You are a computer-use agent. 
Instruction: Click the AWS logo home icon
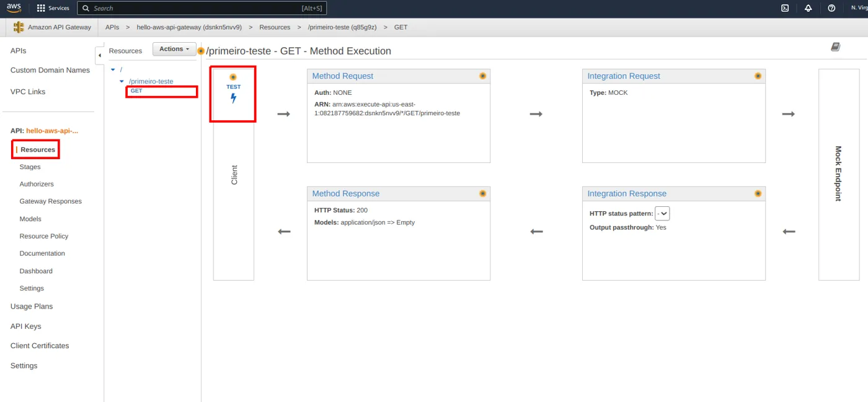tap(14, 8)
